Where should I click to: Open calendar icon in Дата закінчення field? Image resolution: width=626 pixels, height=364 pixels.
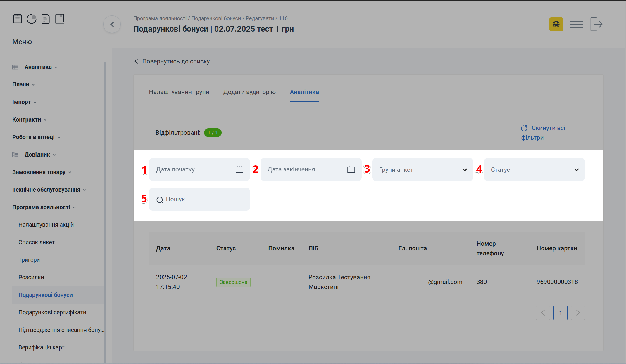click(x=351, y=169)
